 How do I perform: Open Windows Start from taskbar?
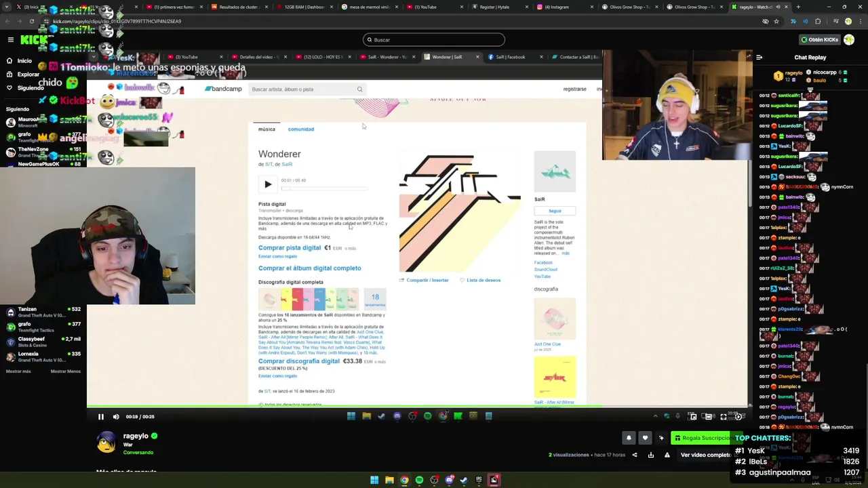click(374, 480)
